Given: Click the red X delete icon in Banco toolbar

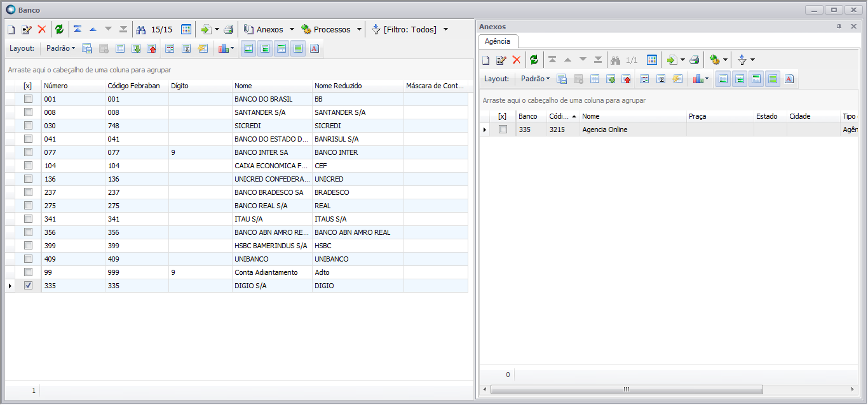Looking at the screenshot, I should 42,29.
